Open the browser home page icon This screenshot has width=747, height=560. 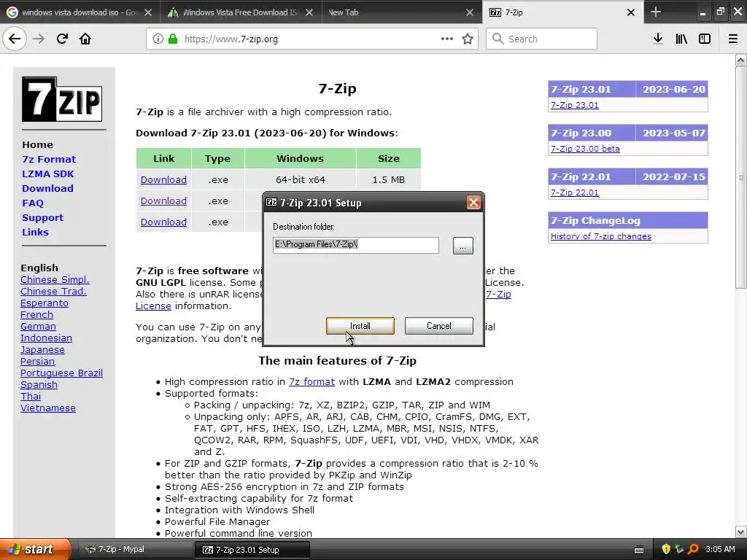[x=85, y=39]
